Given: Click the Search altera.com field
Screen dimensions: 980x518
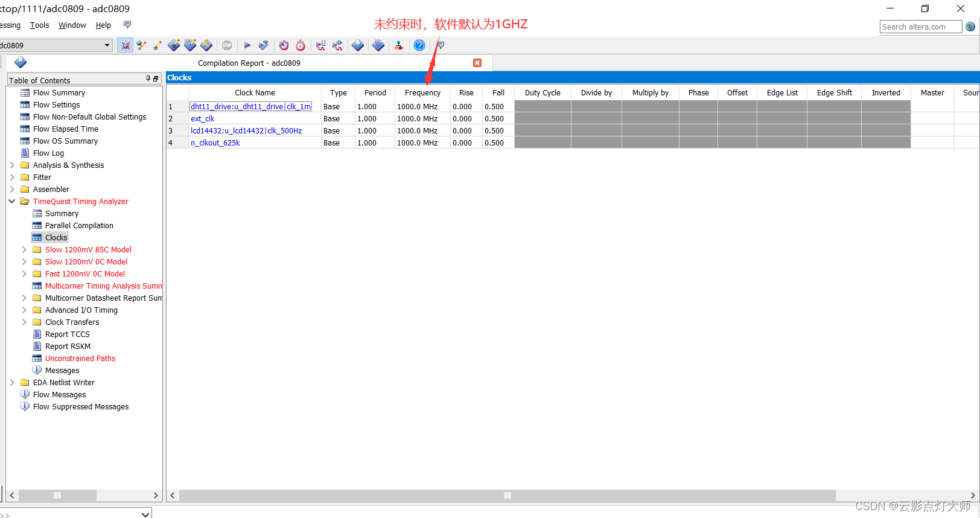Looking at the screenshot, I should (x=921, y=27).
